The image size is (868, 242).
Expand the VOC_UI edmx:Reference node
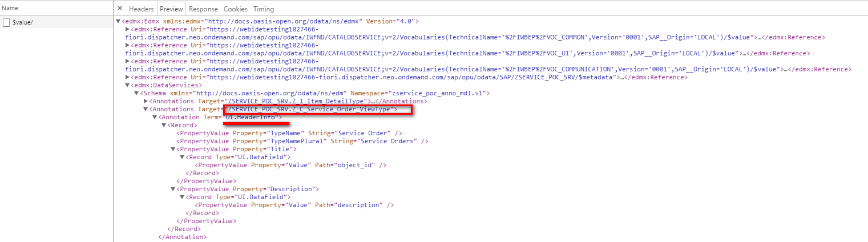pos(128,45)
